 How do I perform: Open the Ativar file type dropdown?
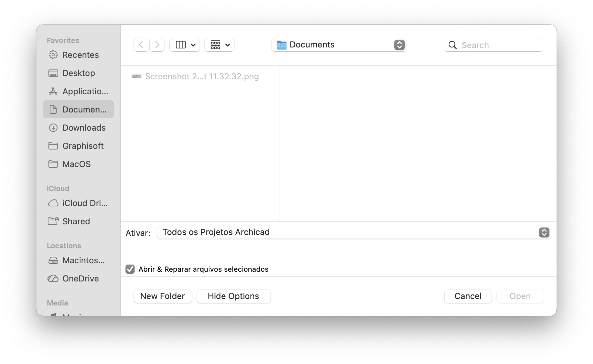tap(354, 232)
